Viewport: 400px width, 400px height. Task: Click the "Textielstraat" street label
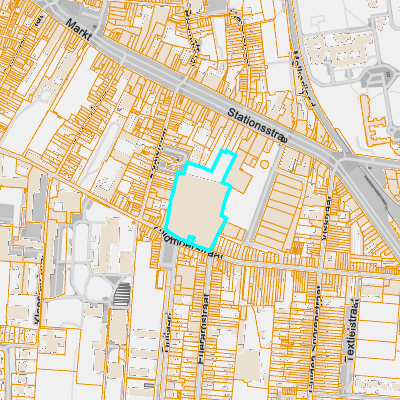tap(352, 330)
